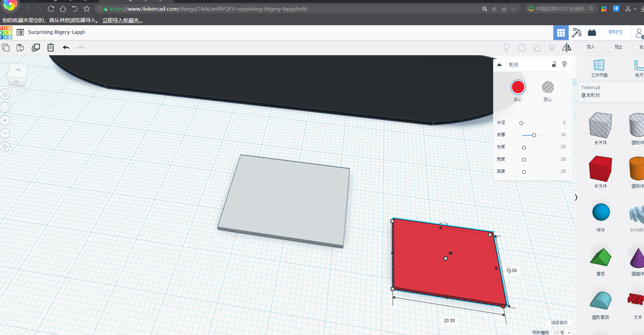Click the 15.00 dimension label
Image resolution: width=644 pixels, height=335 pixels.
pos(512,270)
